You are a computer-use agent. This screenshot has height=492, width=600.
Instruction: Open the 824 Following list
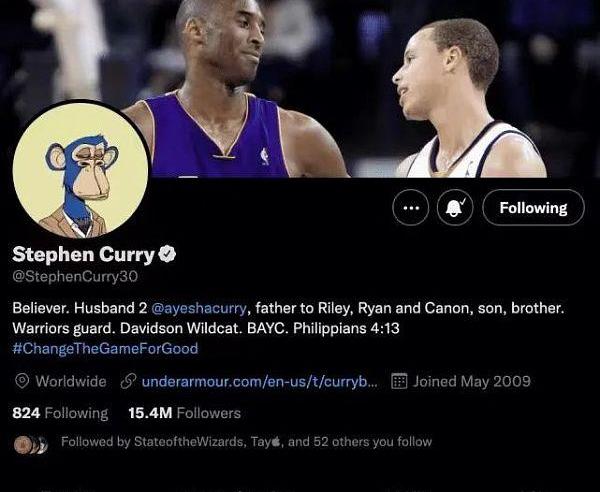click(x=60, y=413)
